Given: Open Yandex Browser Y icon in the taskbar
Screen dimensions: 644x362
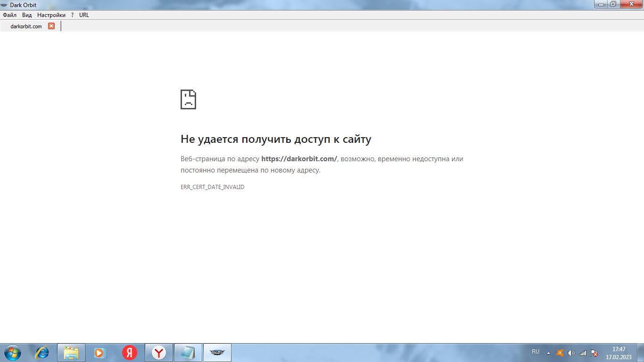Looking at the screenshot, I should click(x=159, y=352).
